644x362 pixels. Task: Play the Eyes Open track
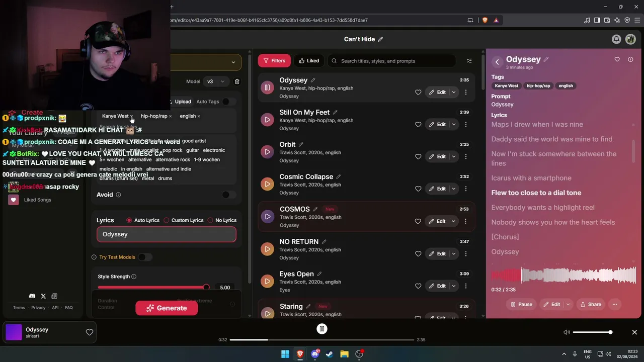(267, 281)
